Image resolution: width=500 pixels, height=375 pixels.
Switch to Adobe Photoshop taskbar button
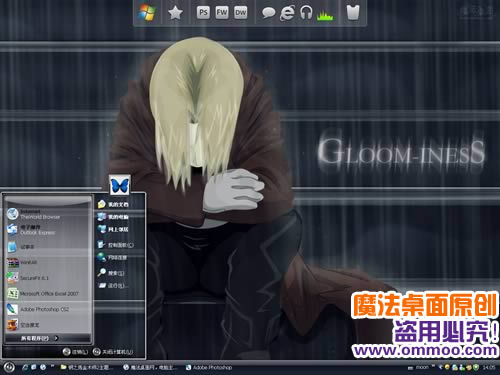coord(209,367)
